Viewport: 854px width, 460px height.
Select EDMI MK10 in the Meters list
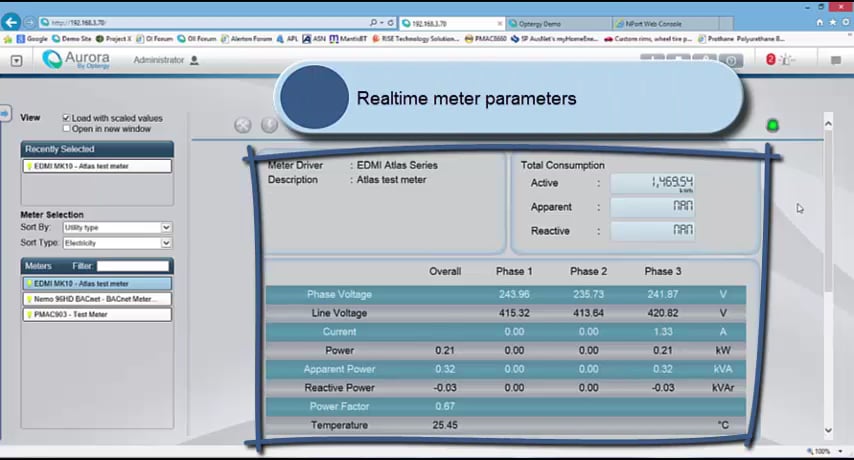pos(97,284)
